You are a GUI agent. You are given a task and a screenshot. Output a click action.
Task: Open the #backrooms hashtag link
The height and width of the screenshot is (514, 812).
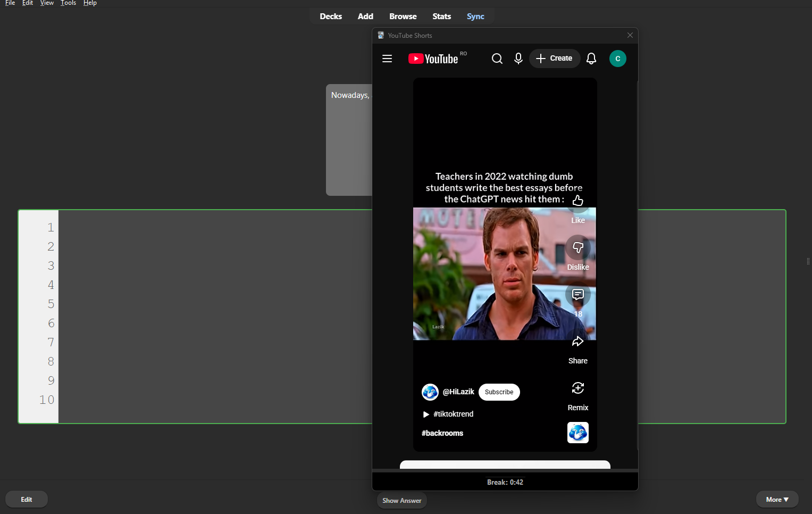(442, 433)
